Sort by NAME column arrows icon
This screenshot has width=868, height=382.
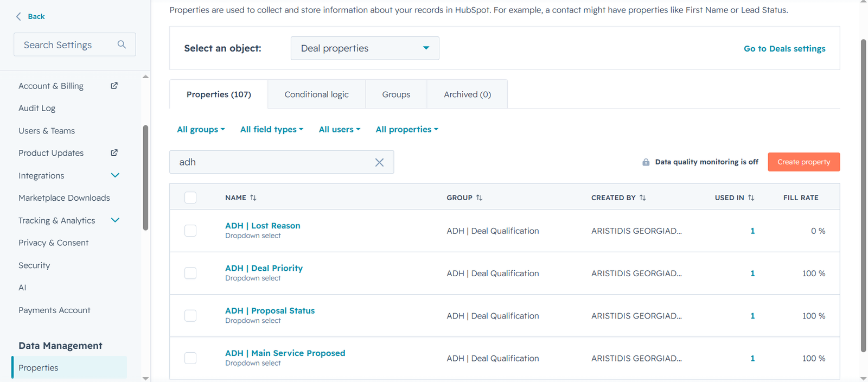tap(253, 198)
